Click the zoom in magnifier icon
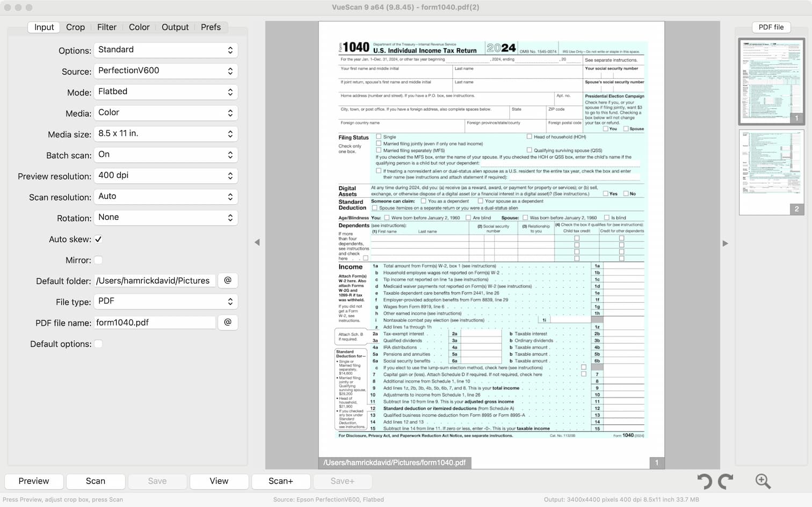Screen dimensions: 812x507 pyautogui.click(x=763, y=481)
